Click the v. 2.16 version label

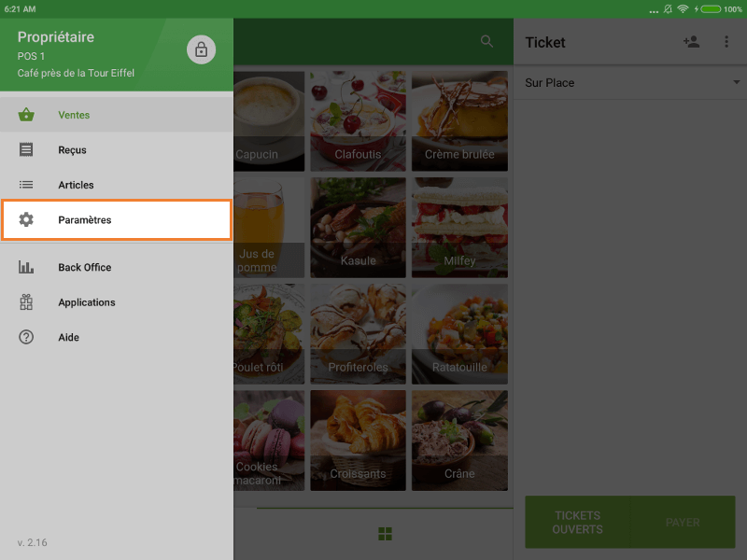(x=33, y=542)
